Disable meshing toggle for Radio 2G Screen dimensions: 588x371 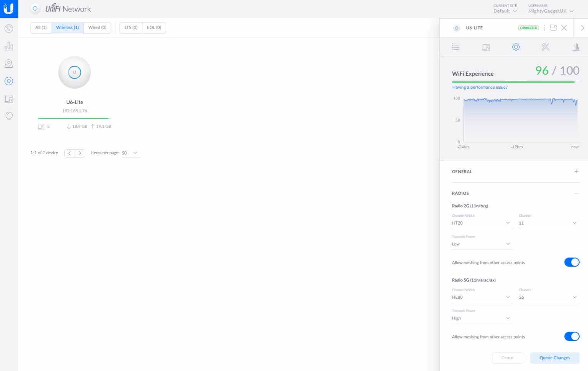572,262
